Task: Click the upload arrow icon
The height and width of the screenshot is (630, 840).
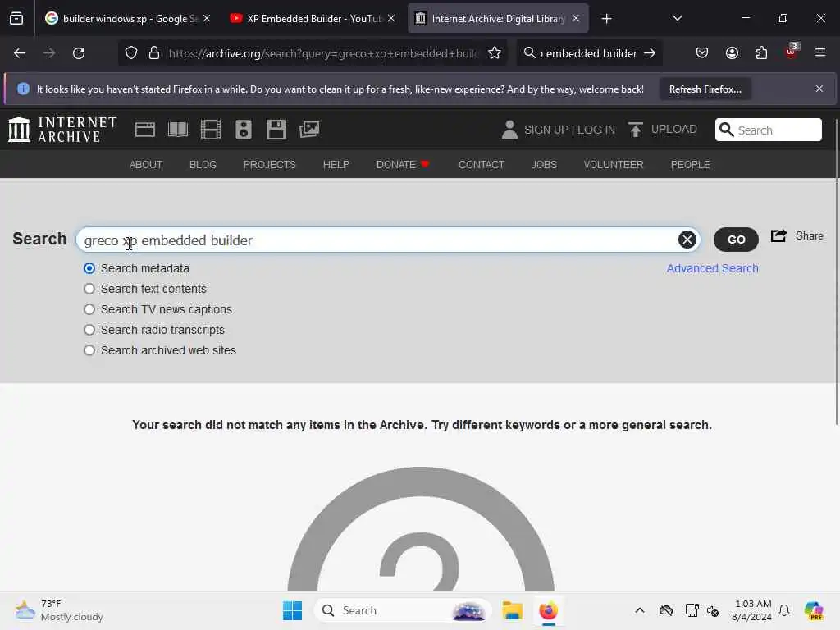Action: point(636,130)
